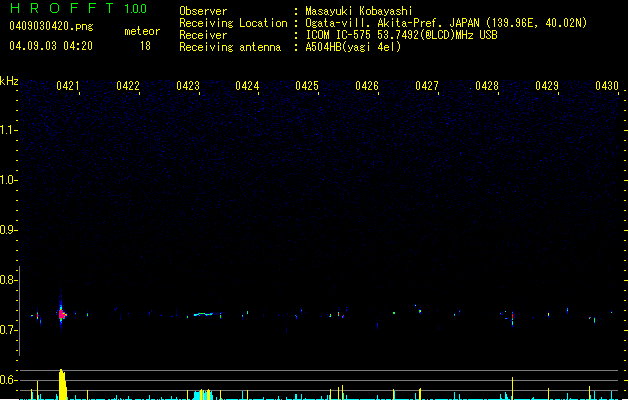Screen dimensions: 629x400
Task: Click the 1.0 kHz frequency label
Action: (x=8, y=180)
